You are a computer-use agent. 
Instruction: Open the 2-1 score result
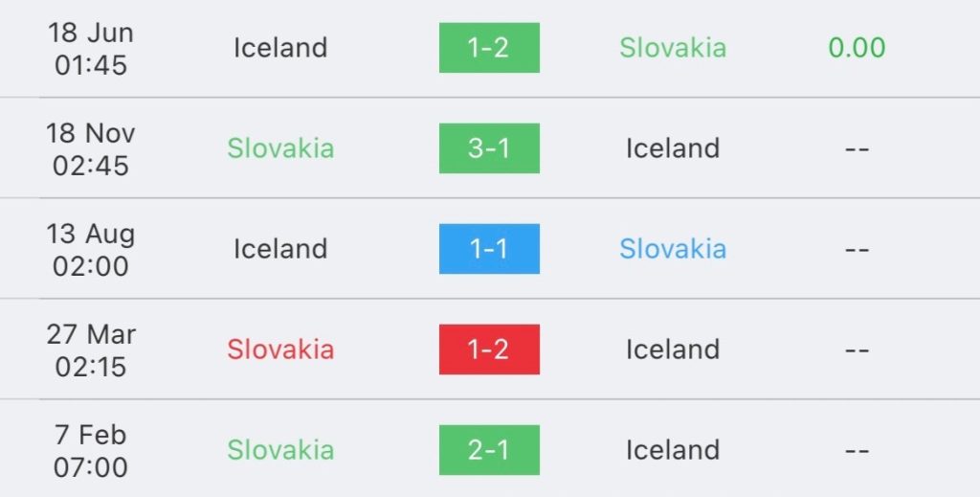click(x=489, y=450)
